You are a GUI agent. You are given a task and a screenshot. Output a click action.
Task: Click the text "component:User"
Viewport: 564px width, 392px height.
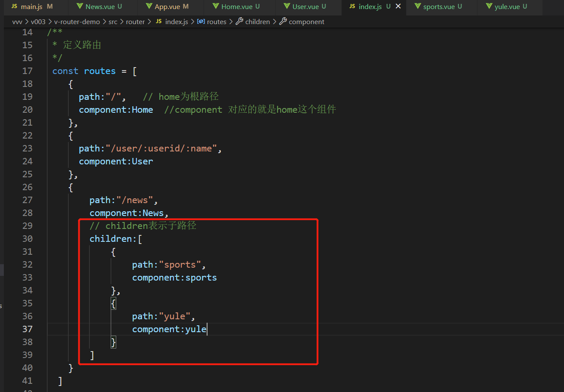[116, 161]
